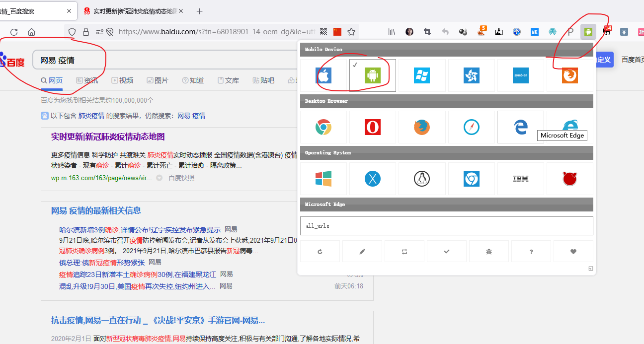Image resolution: width=644 pixels, height=344 pixels.
Task: Choose the IBM operating system option
Action: tap(521, 179)
